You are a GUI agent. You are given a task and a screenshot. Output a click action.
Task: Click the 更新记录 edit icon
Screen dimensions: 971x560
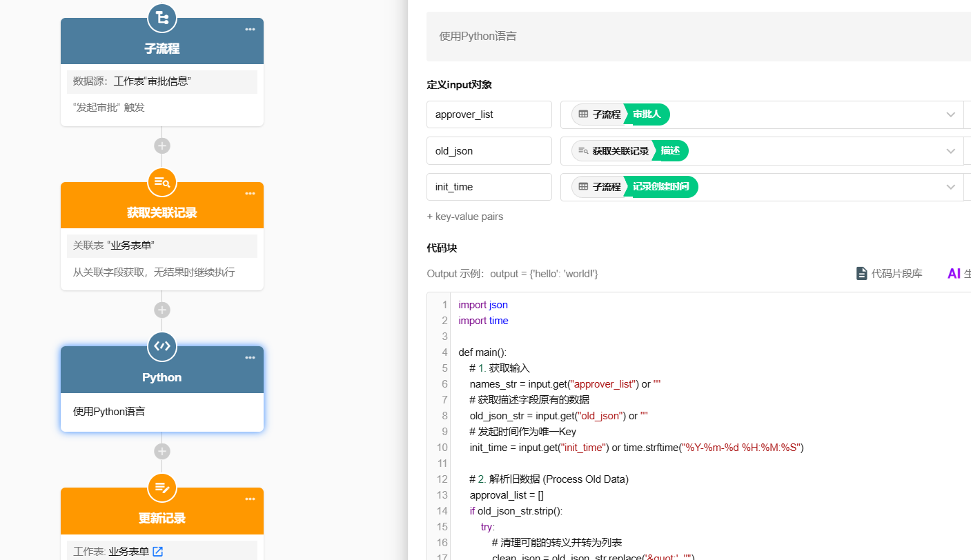(162, 488)
